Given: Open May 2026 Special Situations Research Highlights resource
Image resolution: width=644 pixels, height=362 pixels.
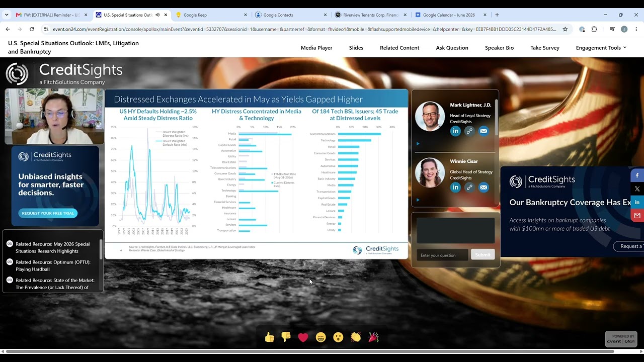Looking at the screenshot, I should coord(52,247).
